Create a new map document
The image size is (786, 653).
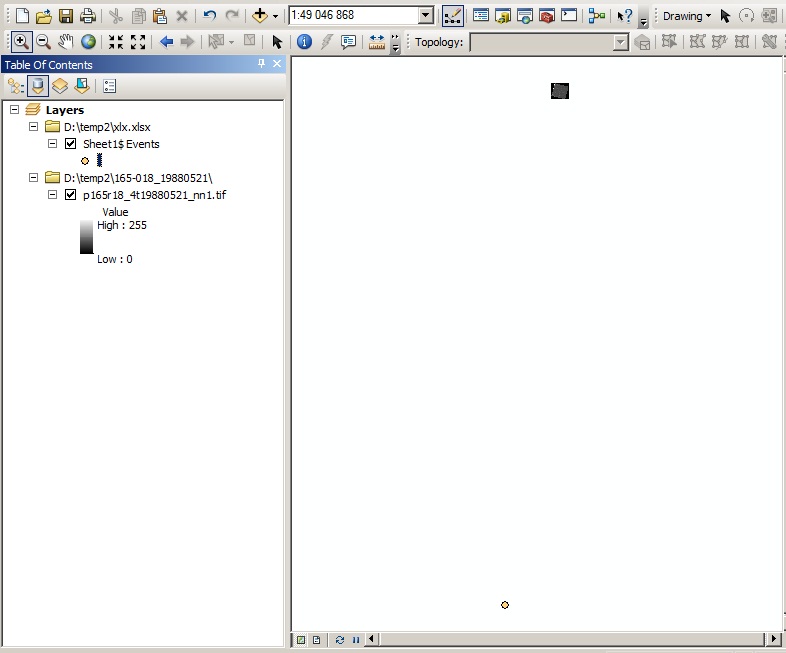(22, 16)
